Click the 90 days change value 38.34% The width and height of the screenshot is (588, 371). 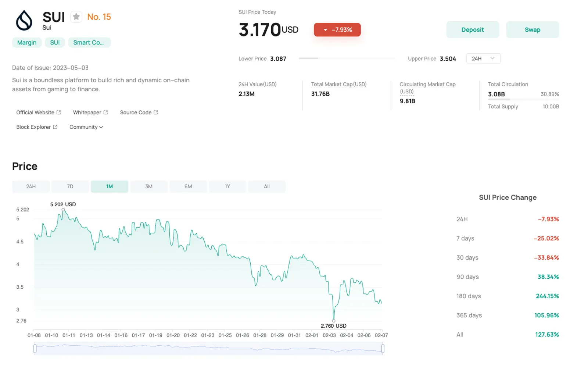(x=548, y=277)
